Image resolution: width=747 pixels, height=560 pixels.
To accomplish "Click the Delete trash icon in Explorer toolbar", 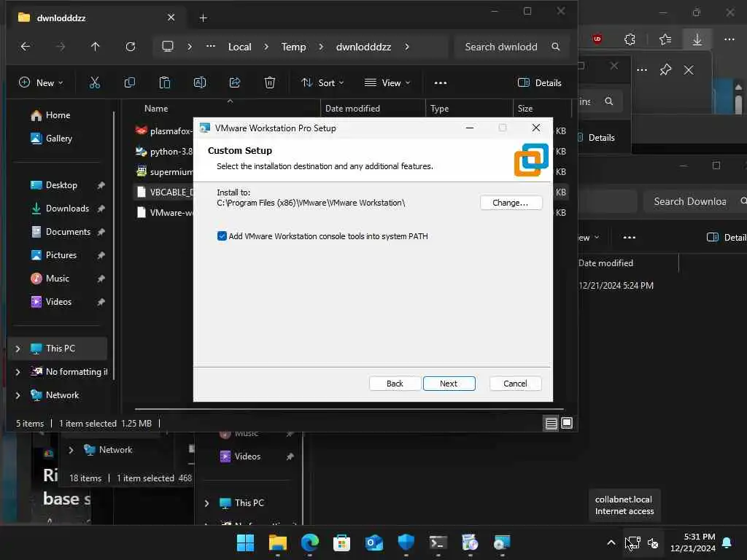I will pos(270,83).
